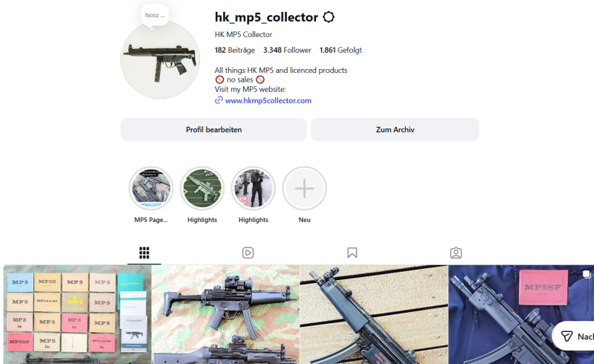Open the black-and-white Highlights story
This screenshot has width=594, height=364.
pos(253,189)
